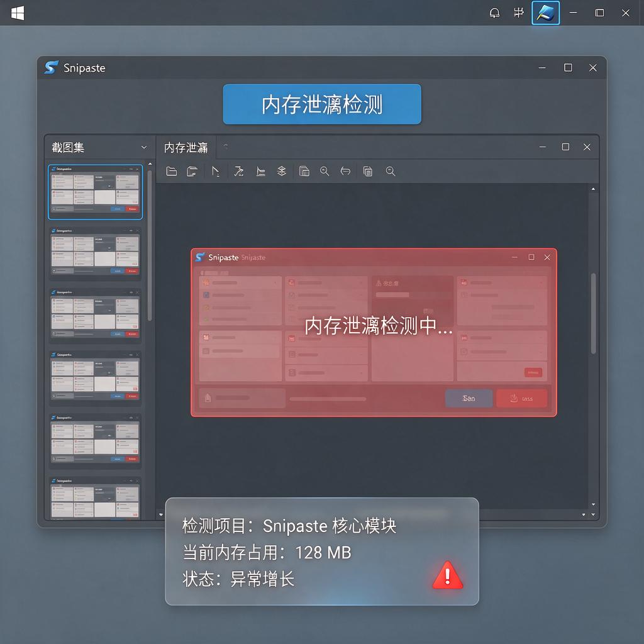Click the 状态: 异常增长 line
The width and height of the screenshot is (644, 644).
pyautogui.click(x=238, y=579)
